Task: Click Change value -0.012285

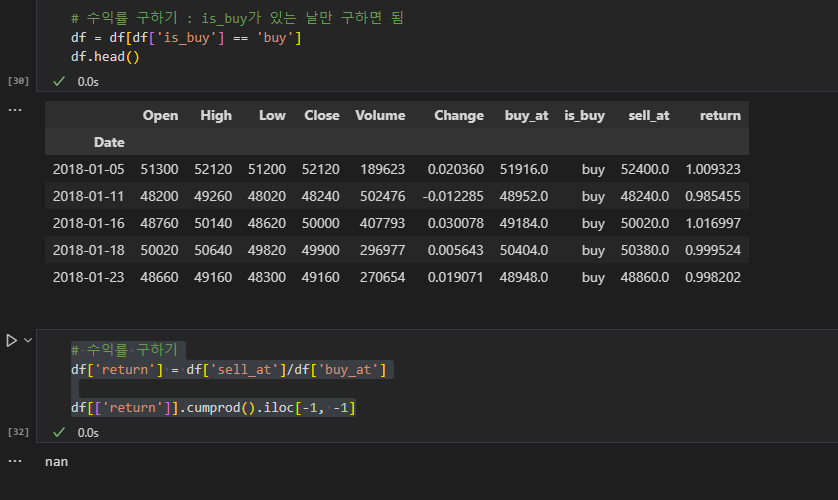Action: (453, 196)
